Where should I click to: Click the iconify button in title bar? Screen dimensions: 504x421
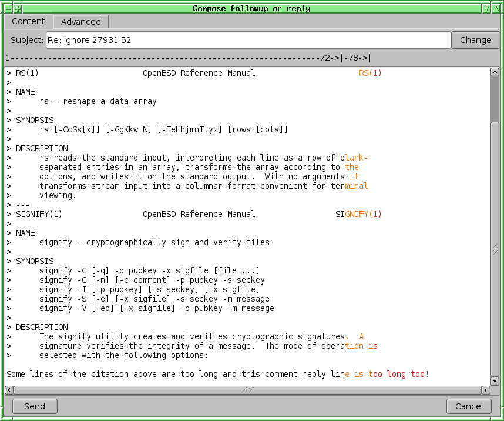click(x=486, y=8)
